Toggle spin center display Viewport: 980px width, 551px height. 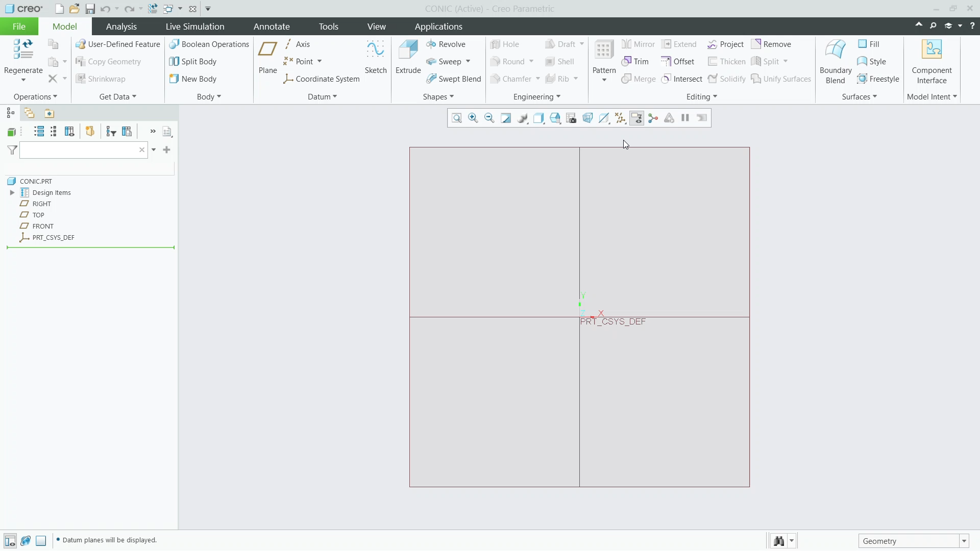pyautogui.click(x=653, y=118)
